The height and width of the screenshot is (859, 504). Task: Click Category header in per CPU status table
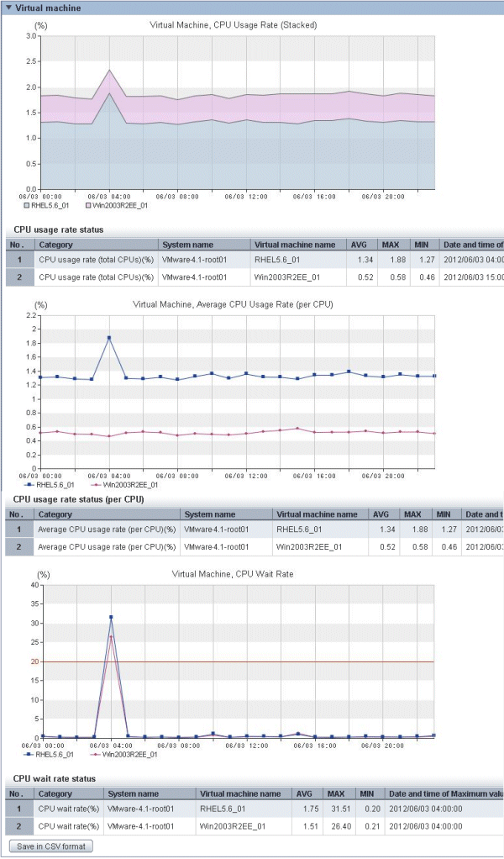tap(108, 514)
